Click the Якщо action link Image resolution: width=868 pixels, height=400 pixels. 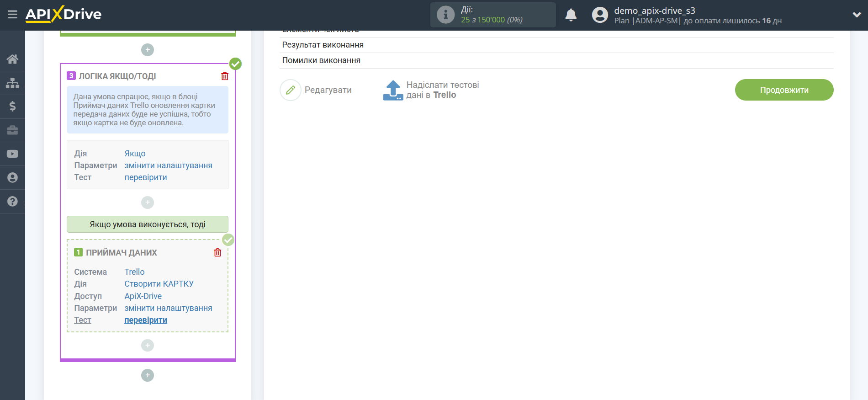click(x=135, y=154)
